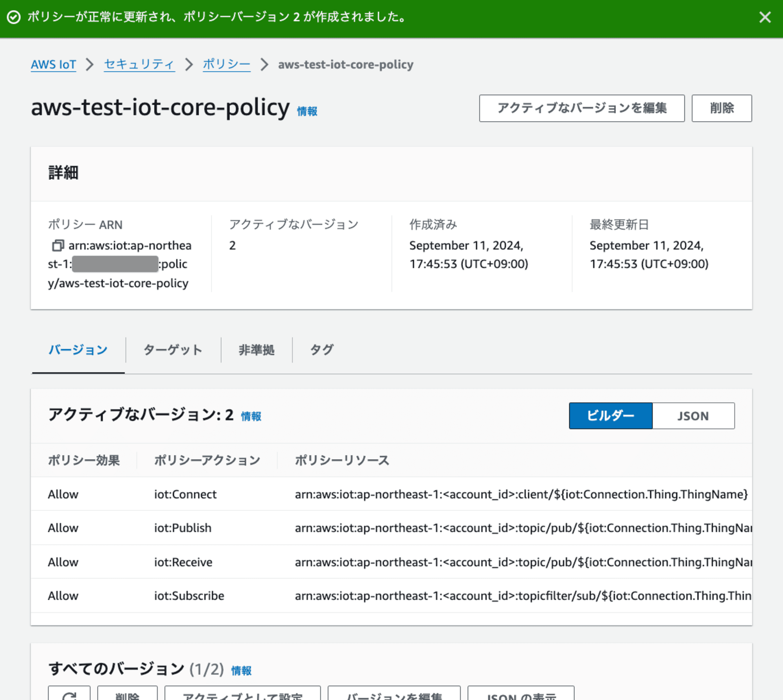Click aws-test-iot-core-policy in the breadcrumb
The width and height of the screenshot is (783, 700).
tap(346, 64)
